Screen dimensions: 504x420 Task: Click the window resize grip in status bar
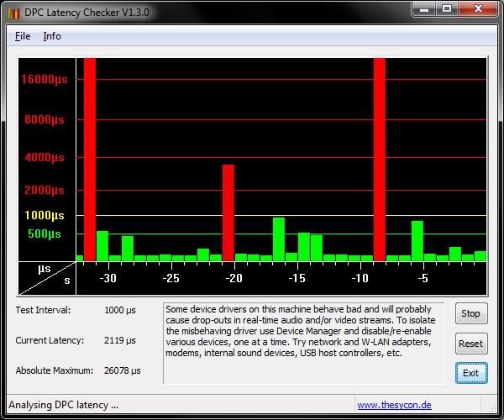tap(492, 408)
